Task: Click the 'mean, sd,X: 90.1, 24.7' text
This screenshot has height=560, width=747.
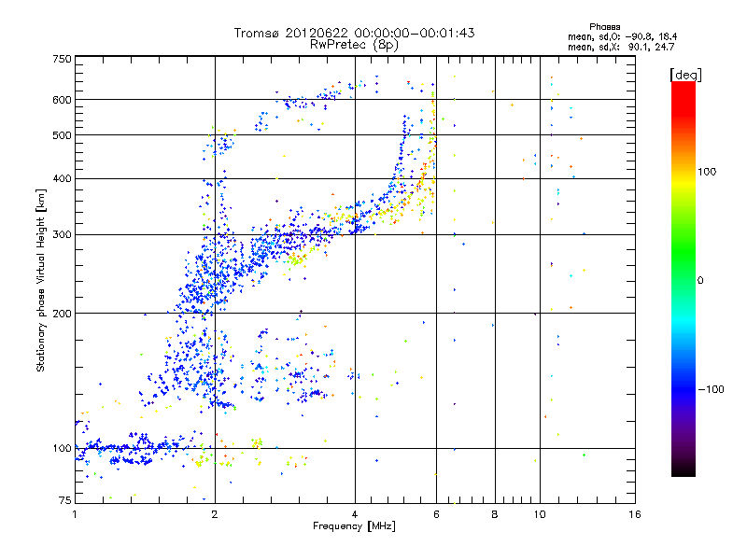Action: 621,47
